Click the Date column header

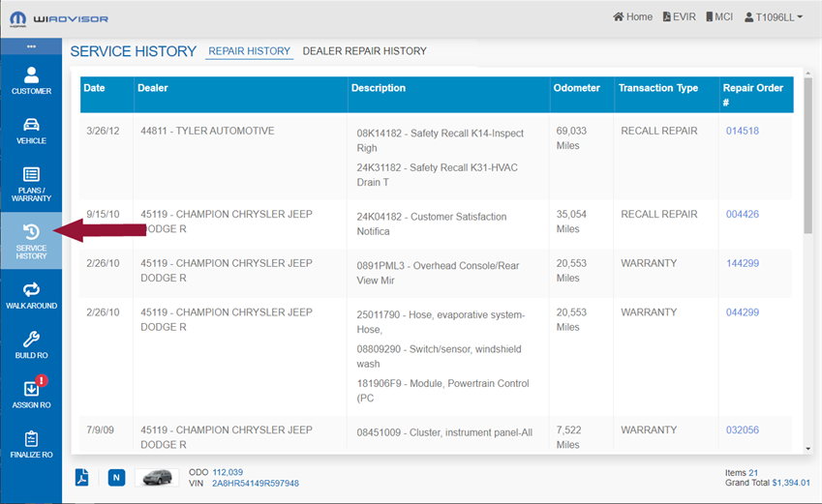coord(107,94)
